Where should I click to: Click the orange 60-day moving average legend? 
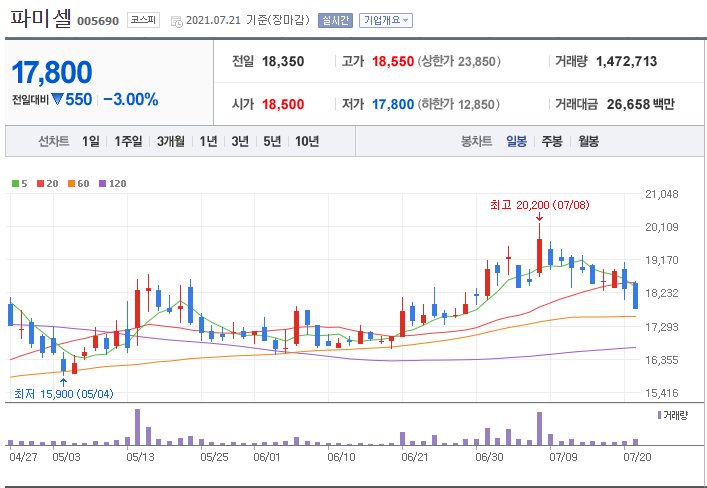point(78,184)
